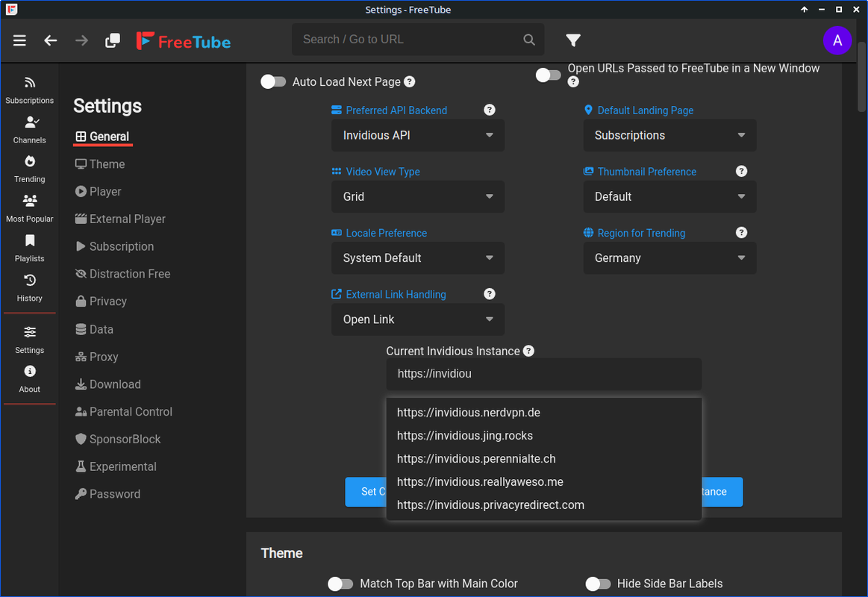Open Settings in the side bar
The height and width of the screenshot is (597, 868).
click(x=29, y=340)
